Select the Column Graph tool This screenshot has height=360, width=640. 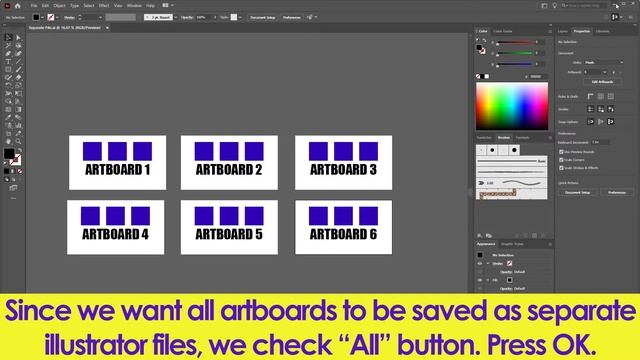pyautogui.click(x=18, y=125)
